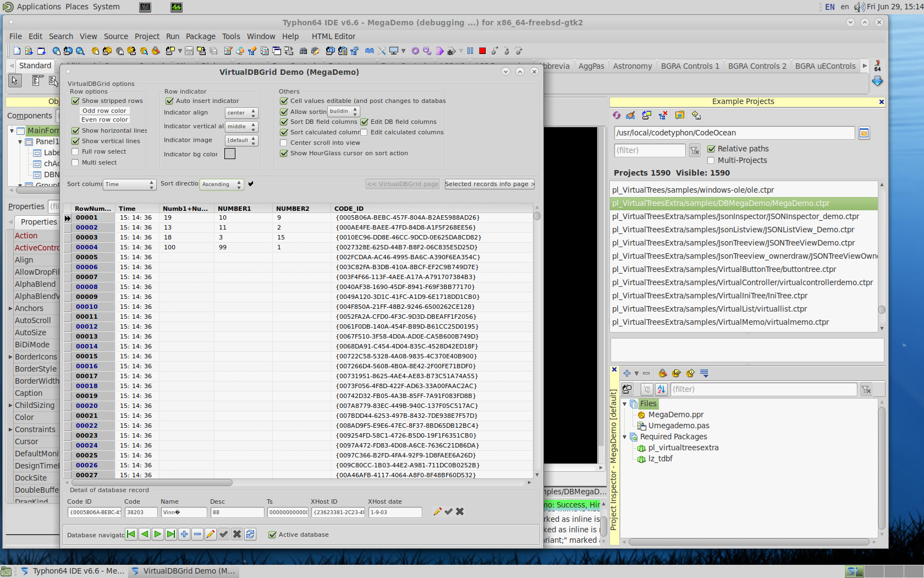Open the Project menu

(x=147, y=36)
